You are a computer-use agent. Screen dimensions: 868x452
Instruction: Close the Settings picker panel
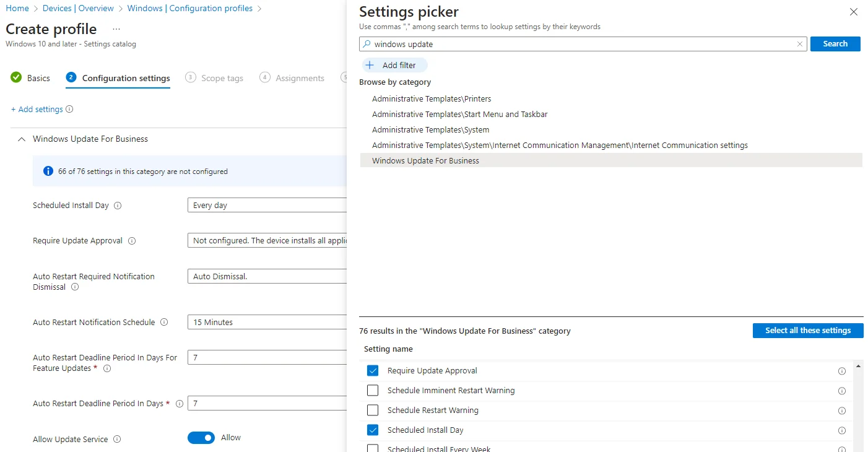pyautogui.click(x=854, y=12)
